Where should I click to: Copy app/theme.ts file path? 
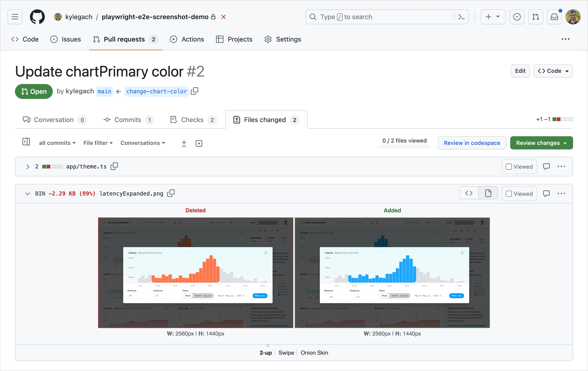pos(114,166)
